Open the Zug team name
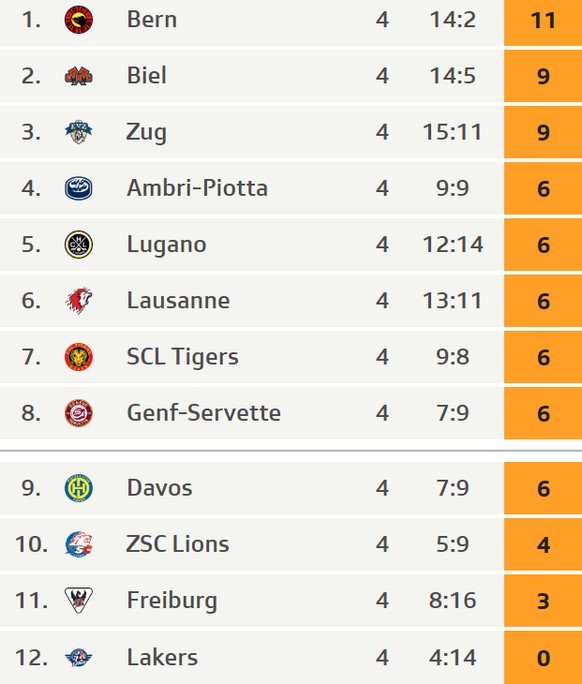 146,133
